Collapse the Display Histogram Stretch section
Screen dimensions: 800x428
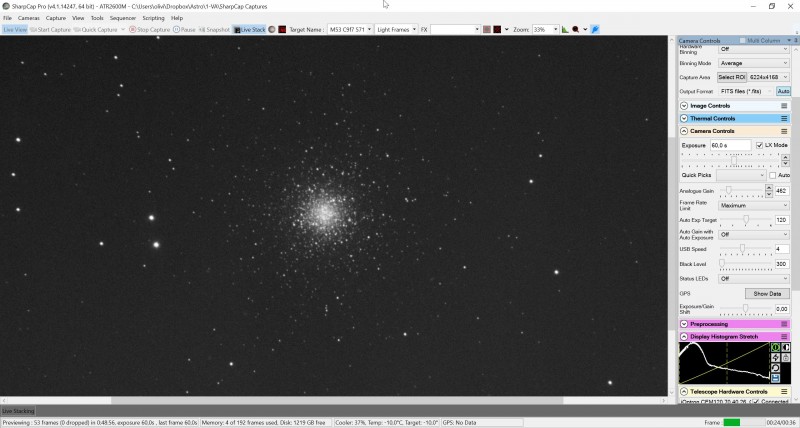684,337
